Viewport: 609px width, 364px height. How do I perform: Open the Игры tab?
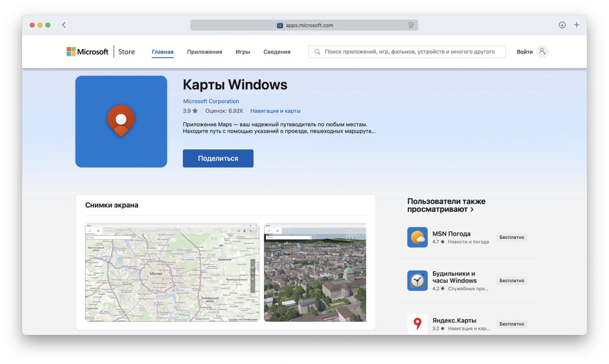tap(243, 52)
